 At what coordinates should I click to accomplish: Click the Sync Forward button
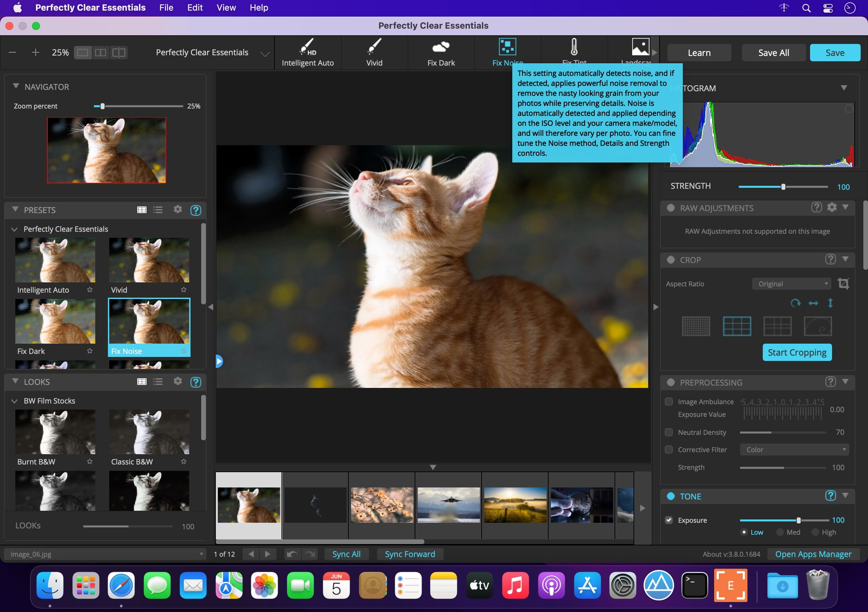pos(410,554)
